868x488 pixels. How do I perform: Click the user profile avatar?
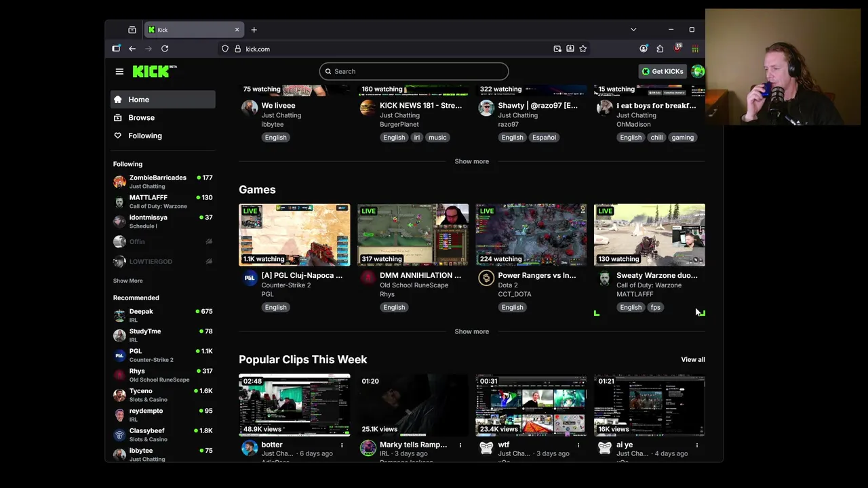[x=698, y=71]
